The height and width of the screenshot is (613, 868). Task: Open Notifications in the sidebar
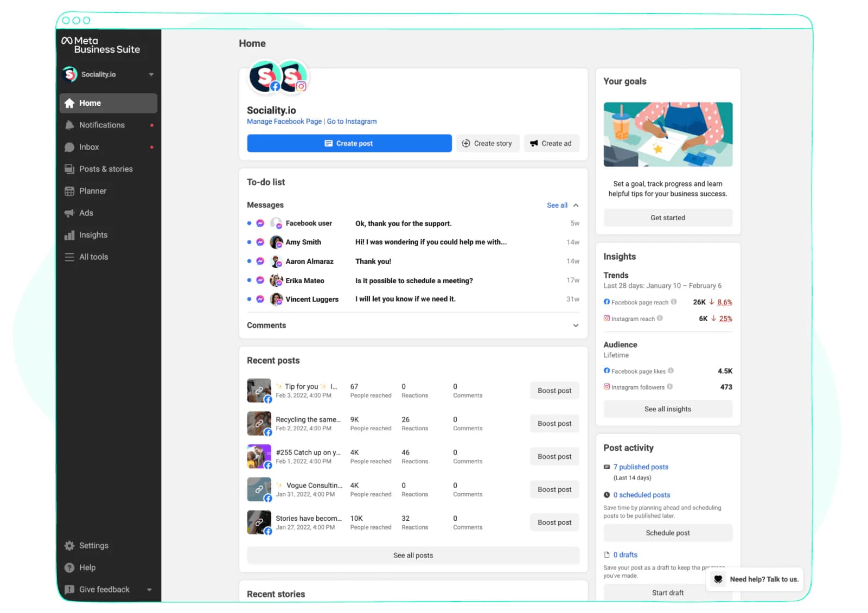click(108, 125)
